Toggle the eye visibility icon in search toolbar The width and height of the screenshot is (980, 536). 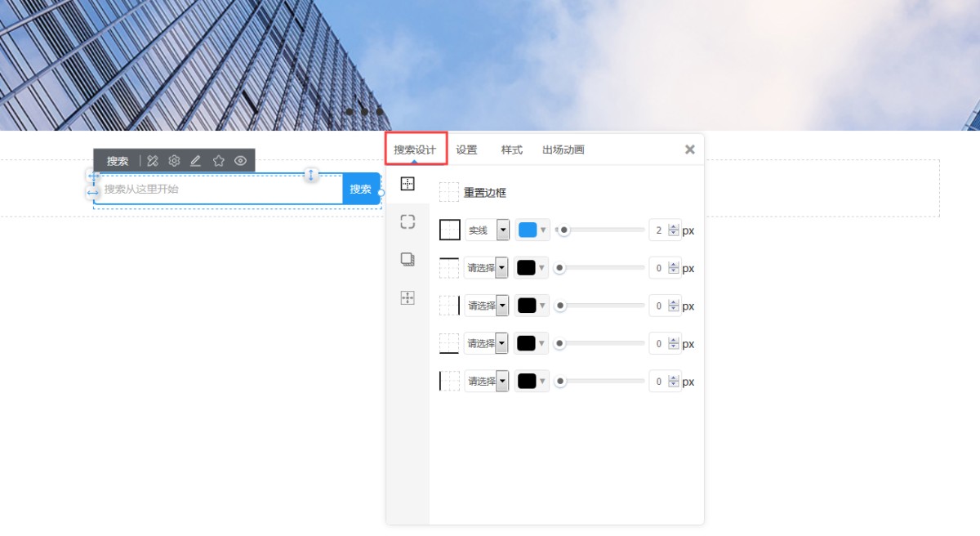pyautogui.click(x=240, y=161)
